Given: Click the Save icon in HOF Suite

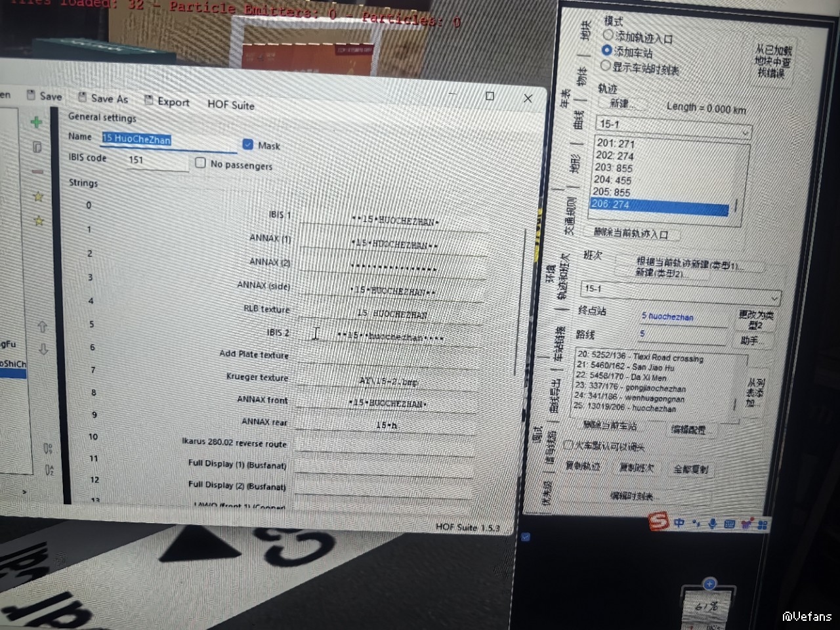Looking at the screenshot, I should 31,95.
